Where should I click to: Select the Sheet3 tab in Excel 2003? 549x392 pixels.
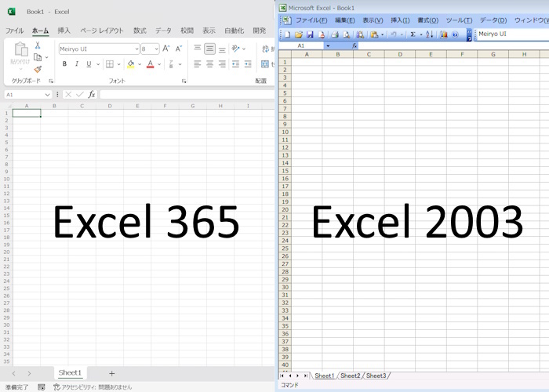point(376,376)
